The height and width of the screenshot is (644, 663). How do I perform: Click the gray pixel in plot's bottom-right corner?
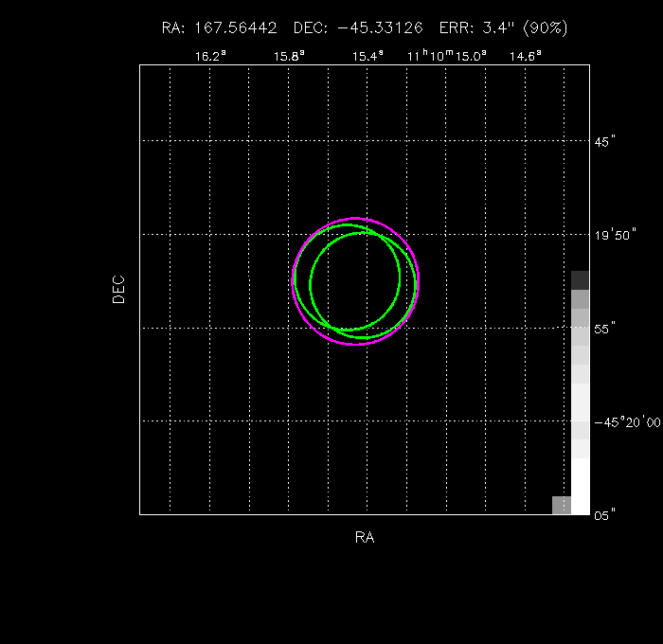(561, 505)
